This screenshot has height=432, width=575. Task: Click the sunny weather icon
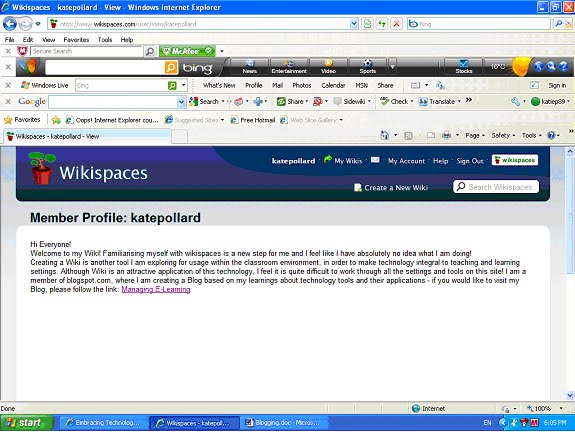coord(520,66)
